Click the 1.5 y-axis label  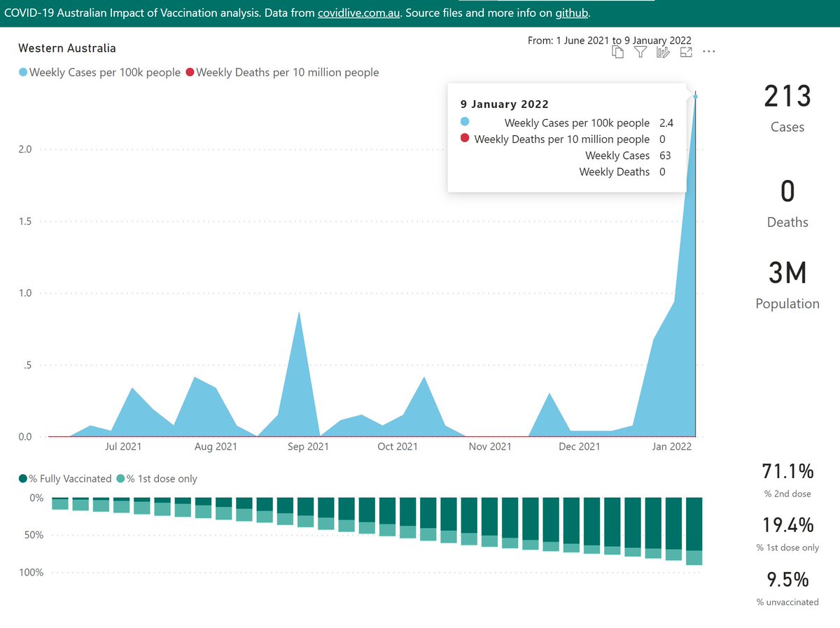pos(26,221)
